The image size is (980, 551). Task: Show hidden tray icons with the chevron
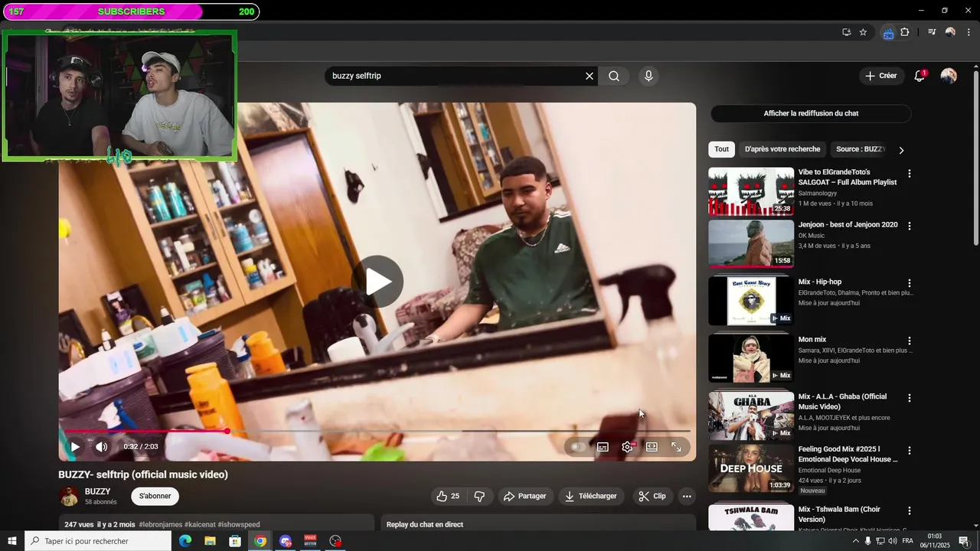point(856,541)
